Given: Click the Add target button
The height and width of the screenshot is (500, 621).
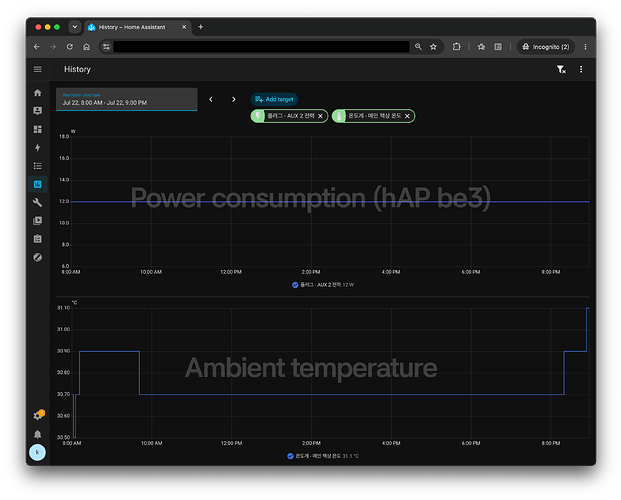Looking at the screenshot, I should click(x=274, y=99).
